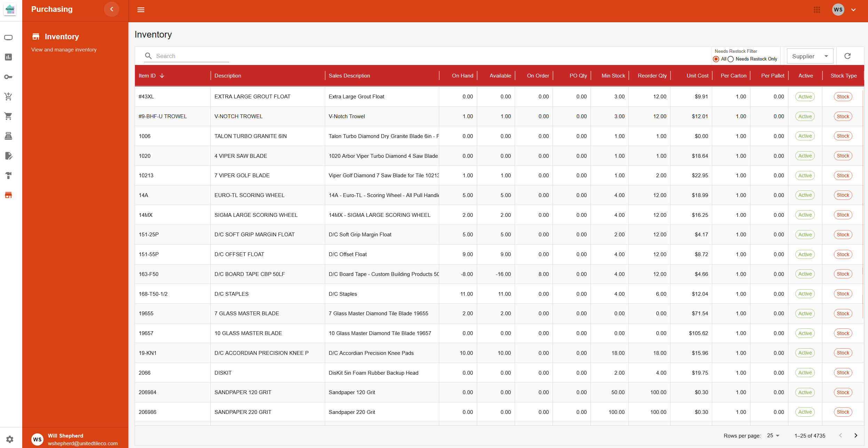This screenshot has height=448, width=868.
Task: Go to the next page of results
Action: point(856,435)
